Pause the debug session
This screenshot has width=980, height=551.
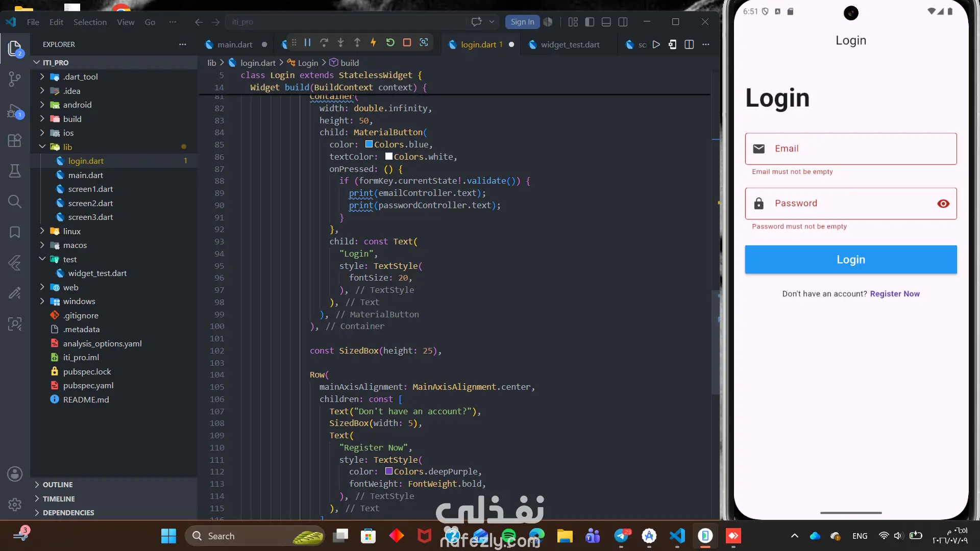point(307,43)
